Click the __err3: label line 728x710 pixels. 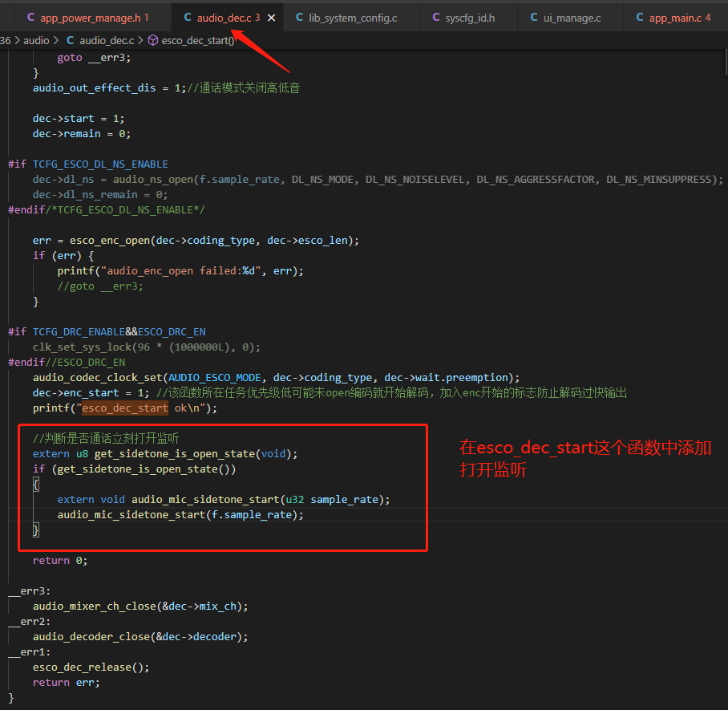click(29, 591)
